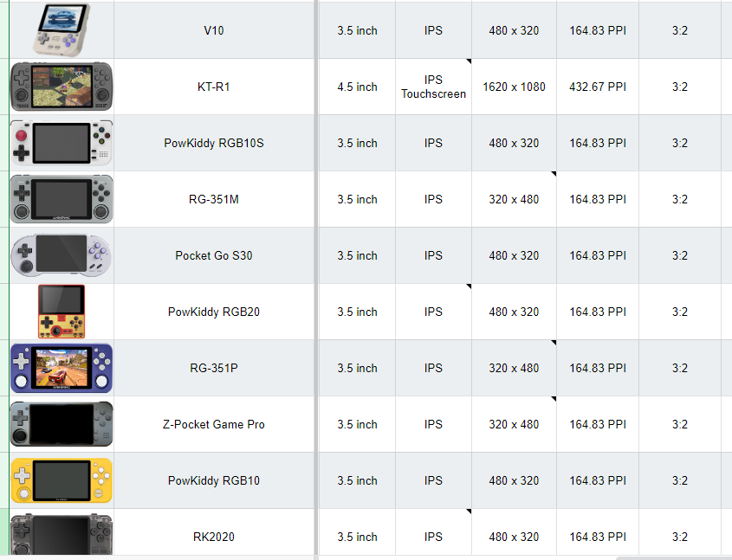Open the RG-351M handheld image
Screen dimensions: 732x560
(62, 199)
